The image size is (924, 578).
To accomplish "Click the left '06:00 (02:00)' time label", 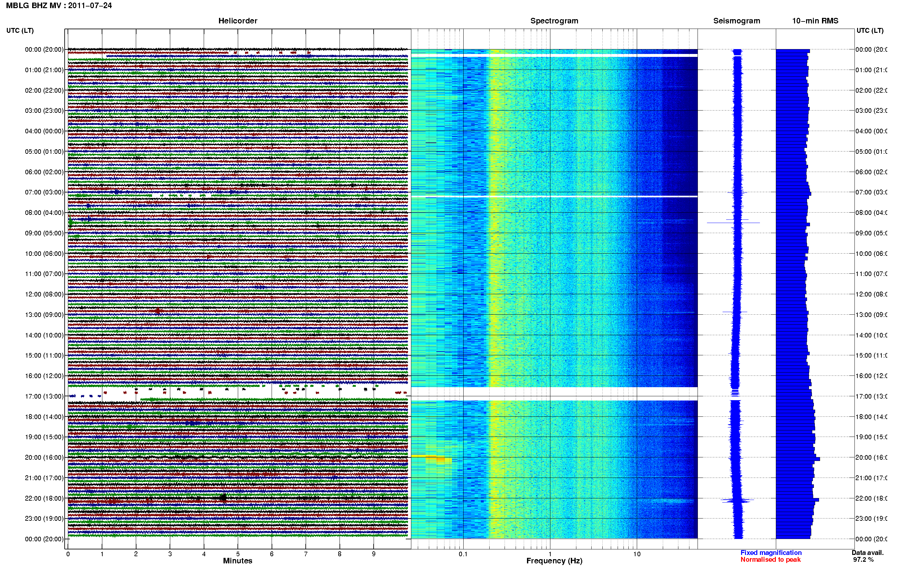I will click(x=44, y=172).
